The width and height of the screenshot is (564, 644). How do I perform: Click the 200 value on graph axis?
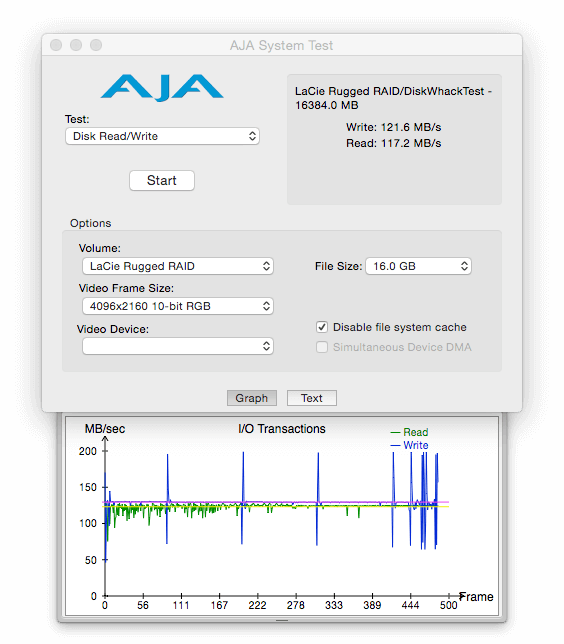click(87, 451)
